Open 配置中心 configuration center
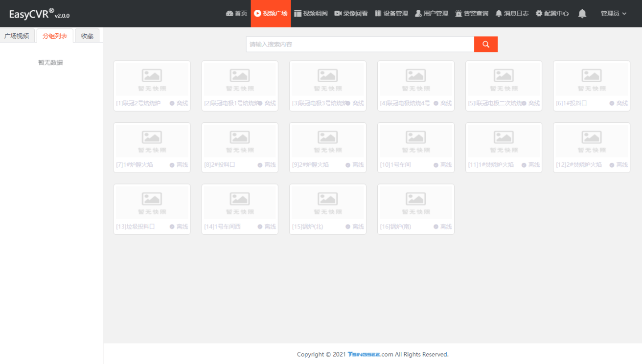The image size is (642, 364). click(x=552, y=14)
